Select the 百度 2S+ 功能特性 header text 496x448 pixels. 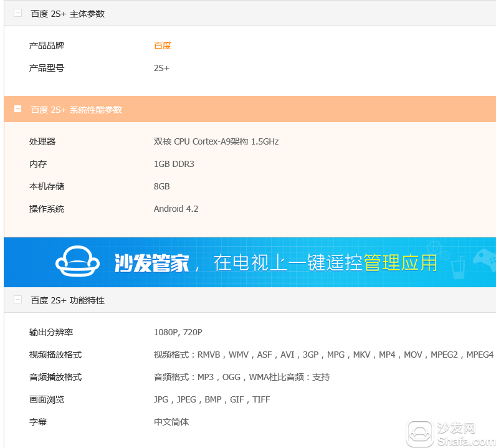(x=68, y=300)
